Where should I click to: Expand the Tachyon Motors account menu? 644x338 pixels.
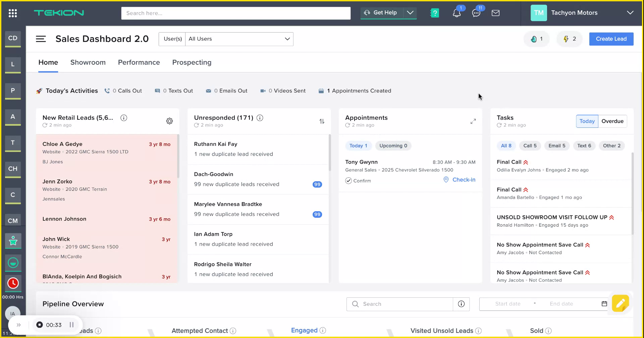[x=630, y=13]
